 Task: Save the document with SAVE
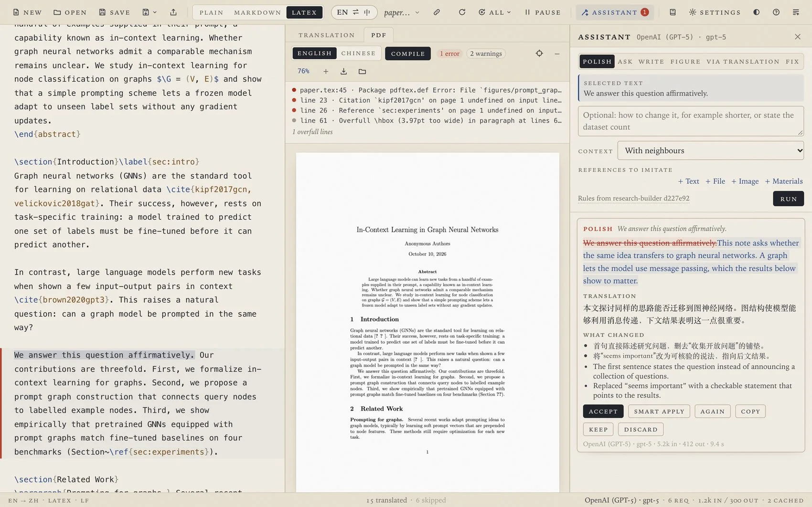tap(115, 12)
